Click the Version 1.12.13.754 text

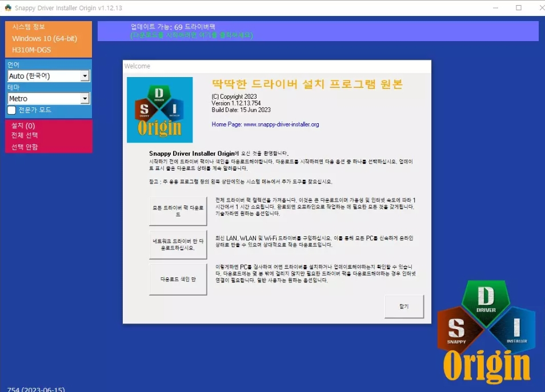[236, 103]
